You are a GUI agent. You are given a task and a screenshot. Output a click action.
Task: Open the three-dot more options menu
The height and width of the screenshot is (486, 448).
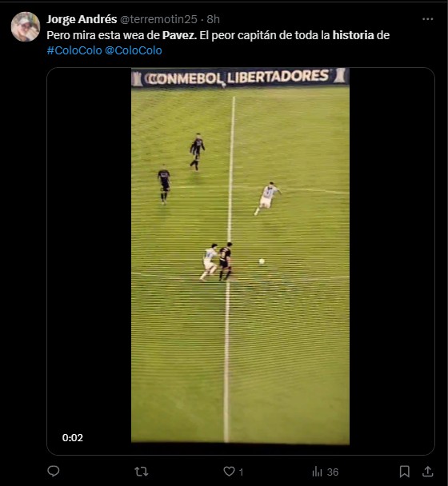point(427,19)
